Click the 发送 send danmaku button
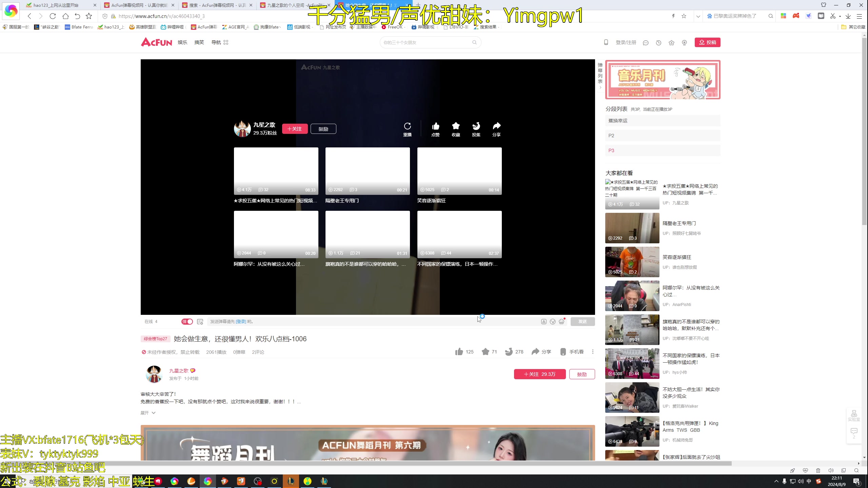Image resolution: width=868 pixels, height=488 pixels. click(x=582, y=322)
